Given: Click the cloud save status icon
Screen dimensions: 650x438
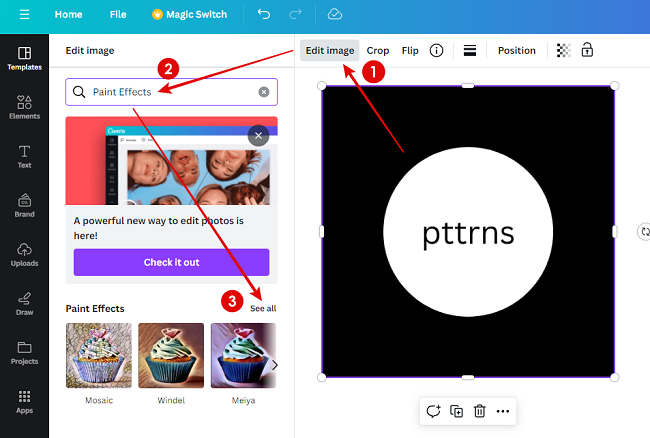Looking at the screenshot, I should point(335,15).
